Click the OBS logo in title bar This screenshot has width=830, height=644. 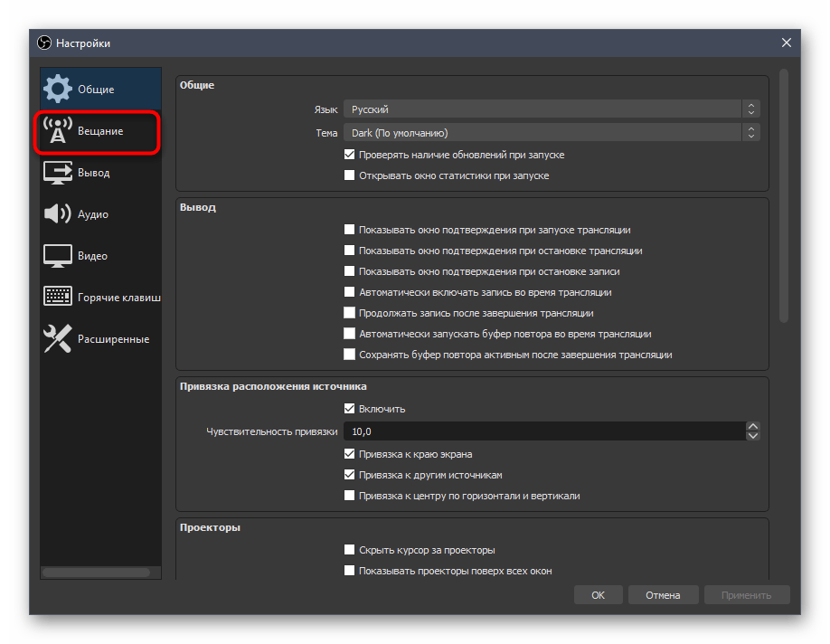[44, 43]
